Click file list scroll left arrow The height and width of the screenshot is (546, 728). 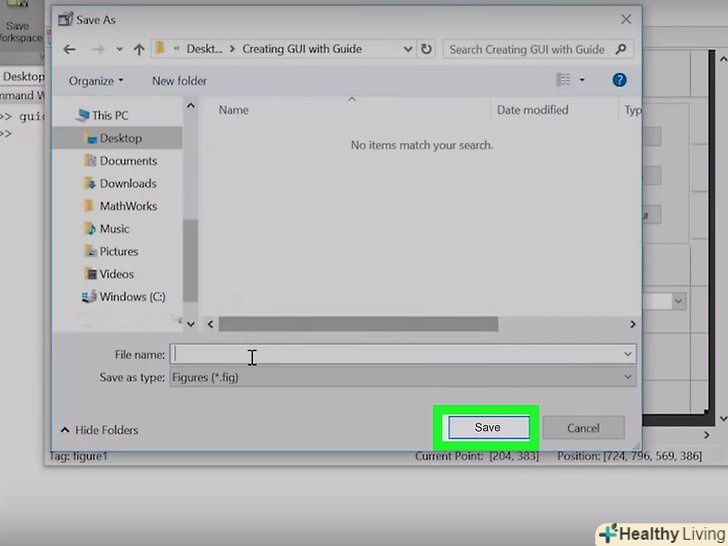(x=210, y=325)
